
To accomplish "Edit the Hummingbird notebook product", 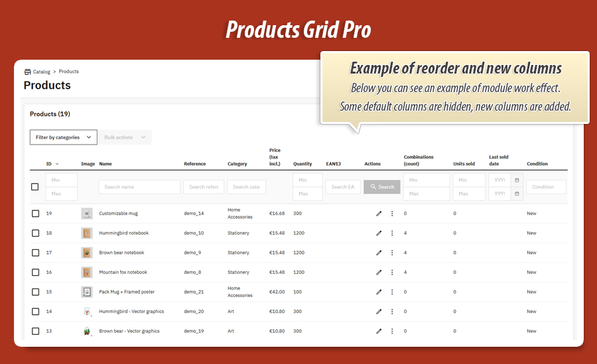I will pyautogui.click(x=379, y=233).
